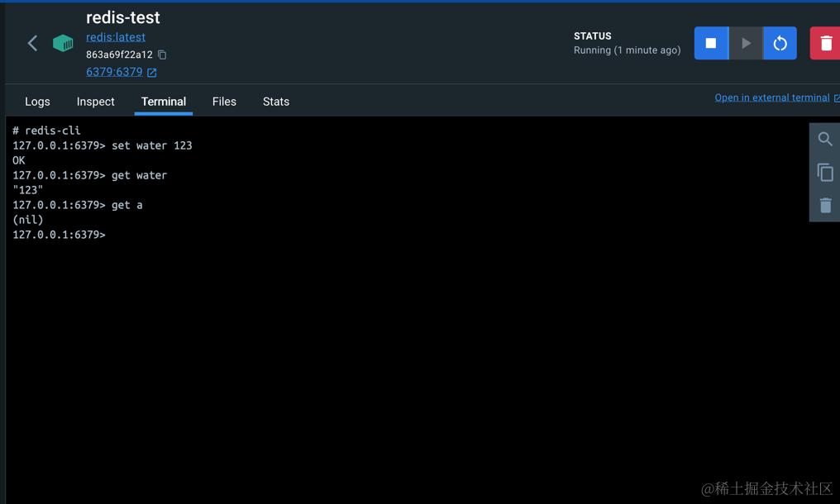Click the redis-test container title
Viewport: 840px width, 504px height.
[x=122, y=17]
